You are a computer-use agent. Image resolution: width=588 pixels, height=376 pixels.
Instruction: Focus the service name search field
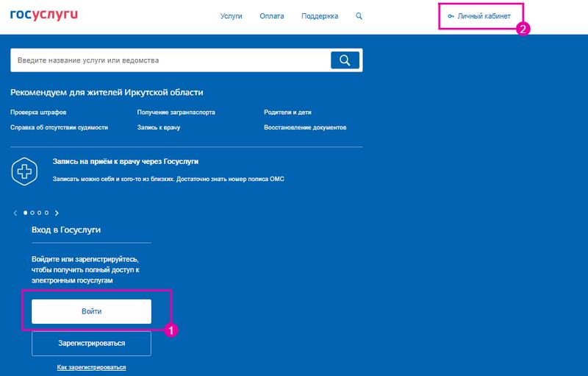(x=171, y=60)
